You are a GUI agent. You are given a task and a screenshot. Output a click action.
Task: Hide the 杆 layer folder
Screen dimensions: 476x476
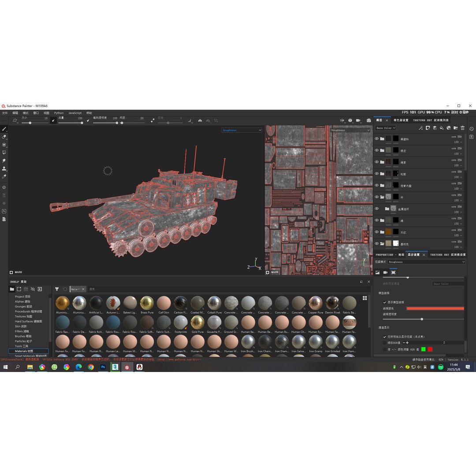pyautogui.click(x=377, y=197)
